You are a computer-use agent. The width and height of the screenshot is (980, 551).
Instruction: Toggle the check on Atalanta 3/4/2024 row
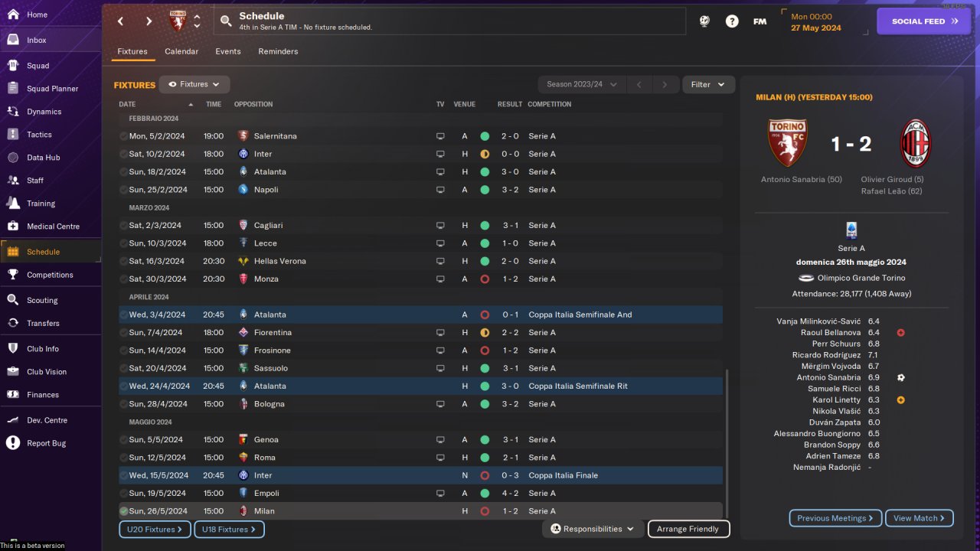click(x=123, y=315)
